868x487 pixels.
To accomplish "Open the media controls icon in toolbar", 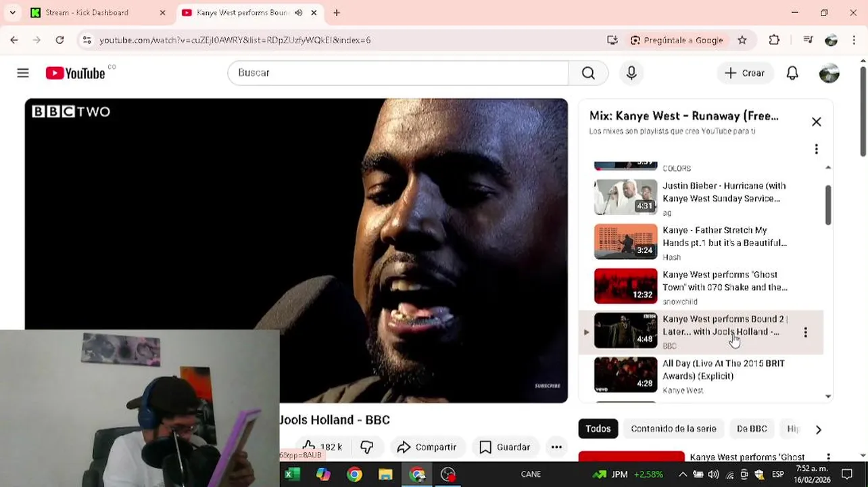I will pos(808,40).
